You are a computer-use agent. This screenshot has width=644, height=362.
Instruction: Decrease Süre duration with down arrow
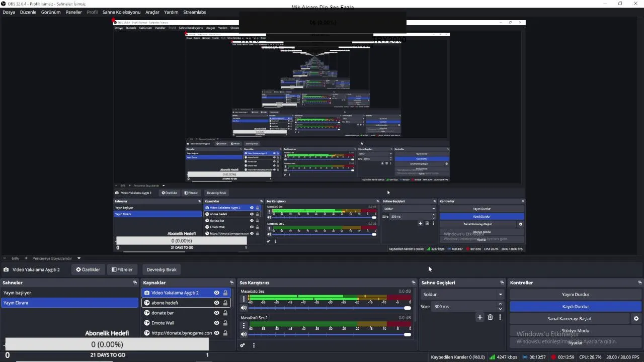(x=500, y=309)
